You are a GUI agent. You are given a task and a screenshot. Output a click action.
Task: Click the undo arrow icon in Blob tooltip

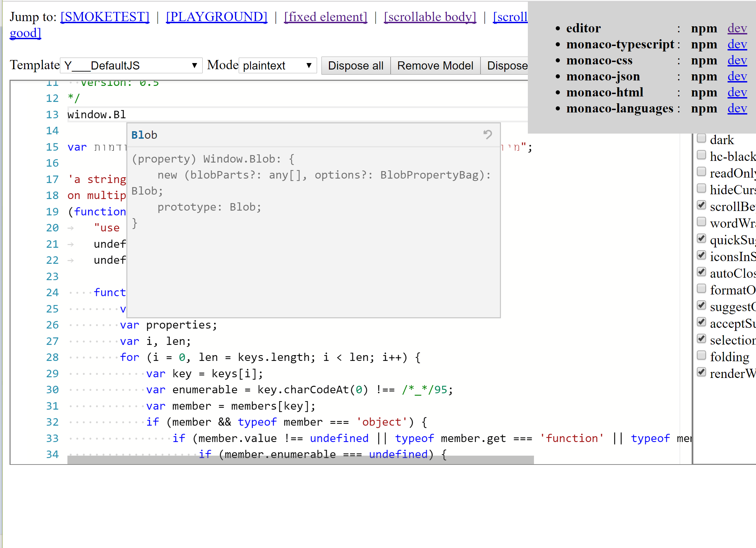point(488,135)
